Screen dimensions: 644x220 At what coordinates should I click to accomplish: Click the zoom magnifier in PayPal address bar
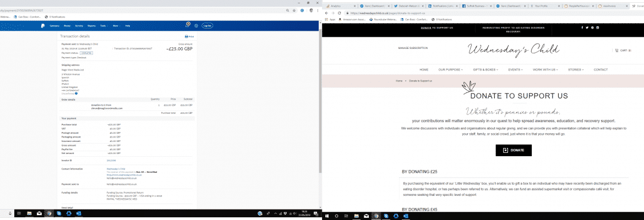pos(287,10)
